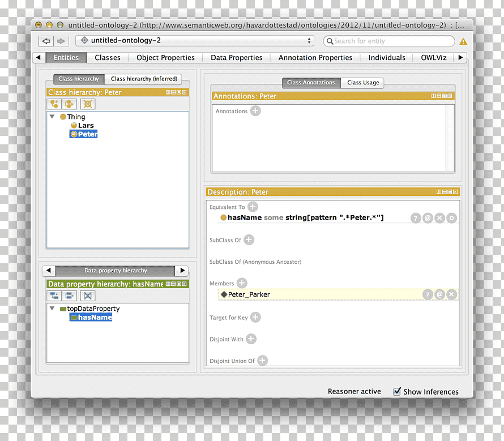Switch to the Object Properties tab
This screenshot has width=504, height=441.
coord(165,58)
